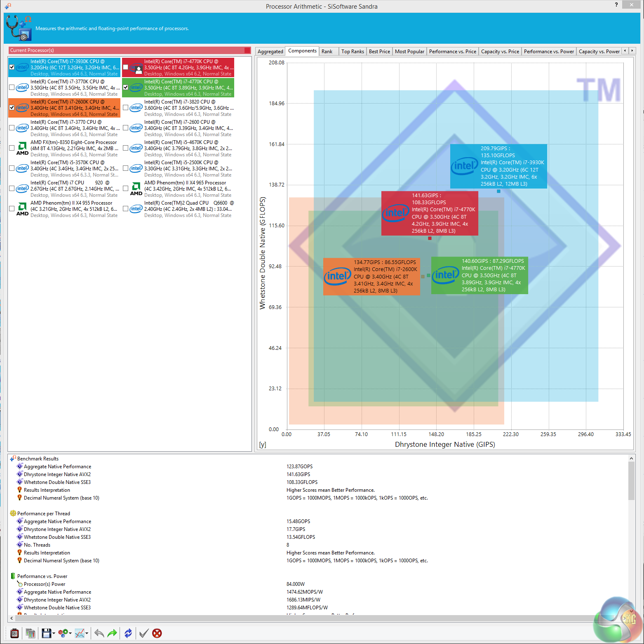Enable the i7-3820 processor checkbox
644x644 pixels.
pyautogui.click(x=126, y=108)
